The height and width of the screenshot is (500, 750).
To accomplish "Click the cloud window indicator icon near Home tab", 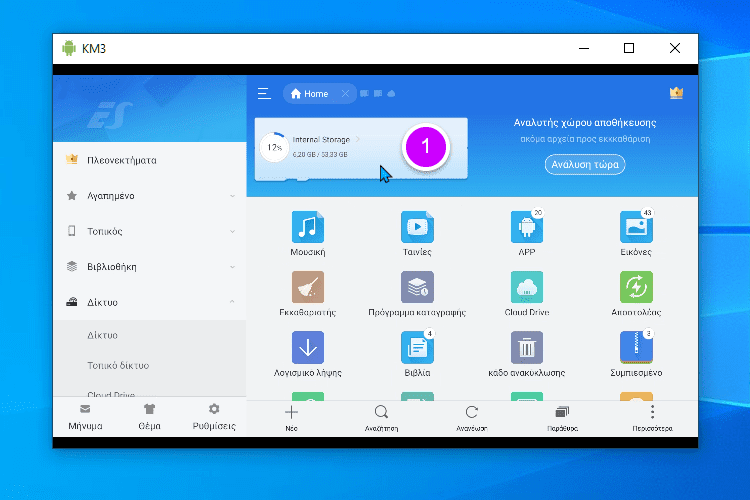I will point(391,94).
